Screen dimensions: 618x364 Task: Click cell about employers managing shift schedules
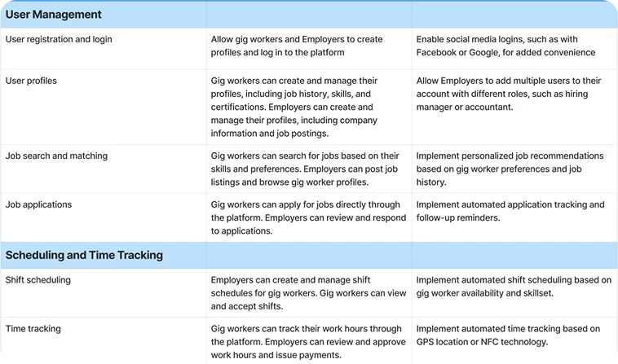(308, 293)
